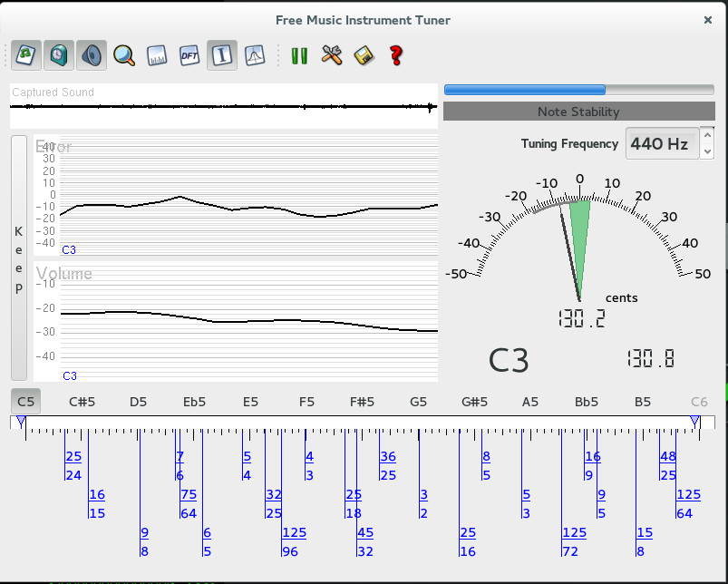Toggle the volume history speaker icon
728x584 pixels.
pyautogui.click(x=91, y=55)
